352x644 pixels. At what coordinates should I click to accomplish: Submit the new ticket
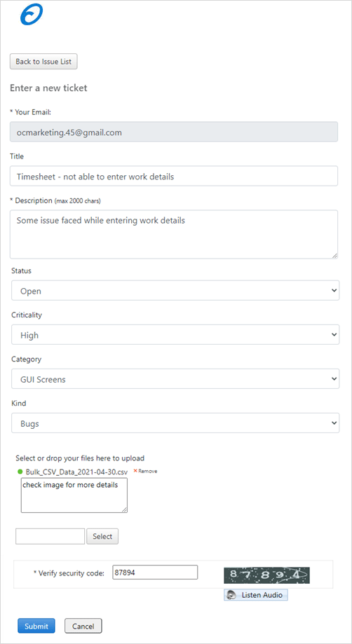pyautogui.click(x=36, y=626)
